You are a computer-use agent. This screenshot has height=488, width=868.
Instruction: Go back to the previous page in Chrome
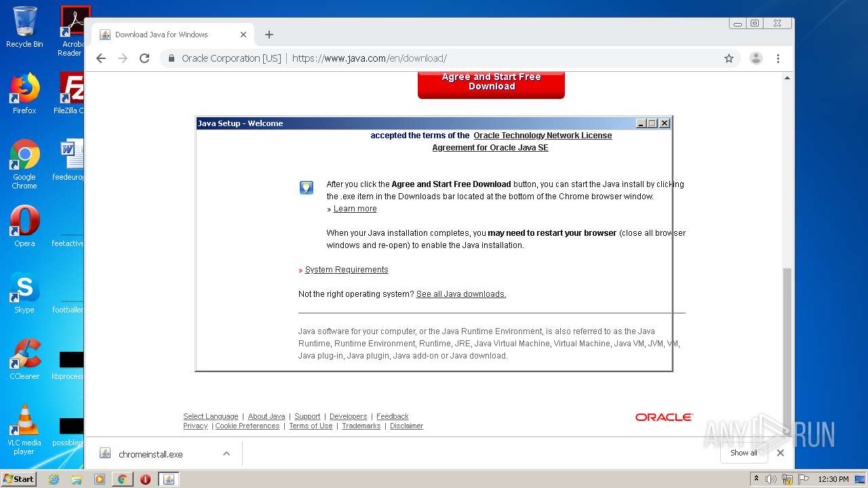(101, 58)
